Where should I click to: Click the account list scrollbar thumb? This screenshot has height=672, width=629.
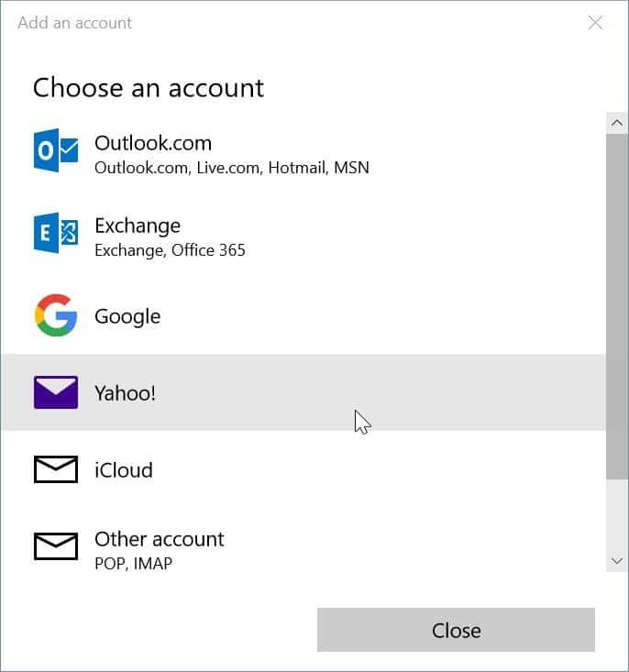[x=617, y=306]
